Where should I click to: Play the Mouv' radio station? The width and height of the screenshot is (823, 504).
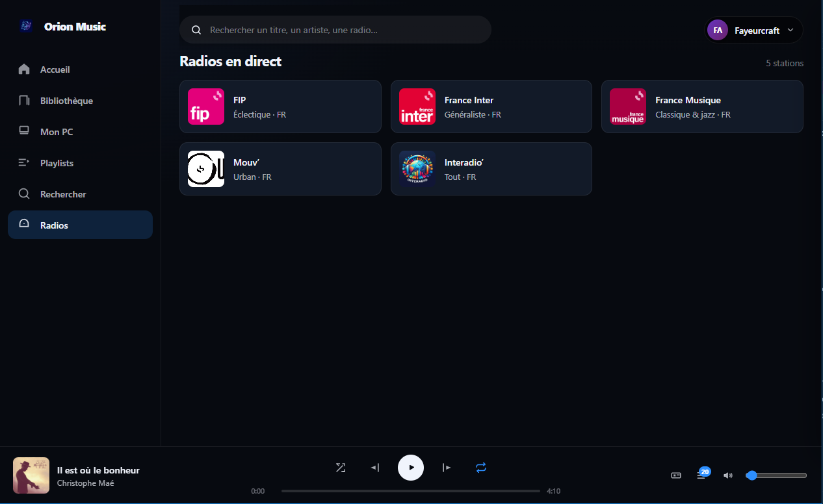click(280, 169)
